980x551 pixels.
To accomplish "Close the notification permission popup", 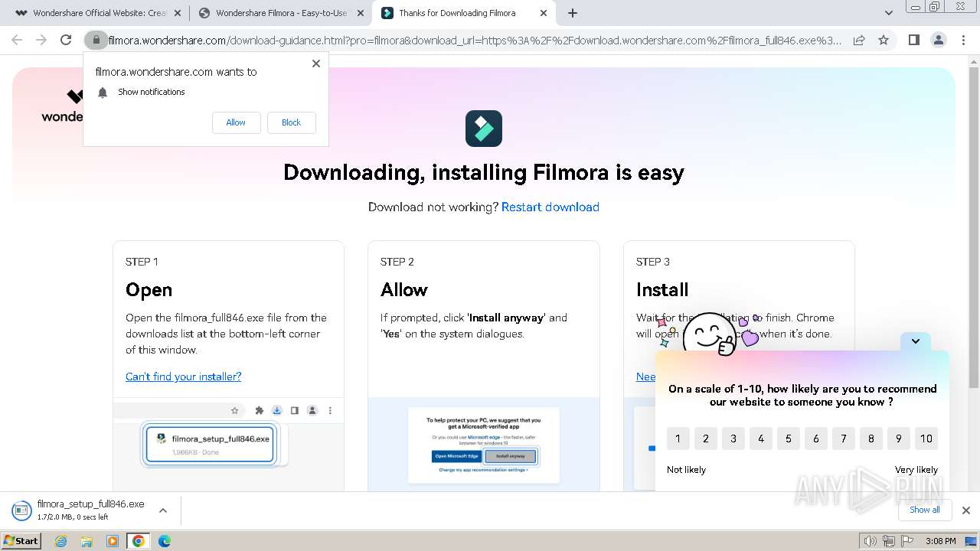I will (x=316, y=64).
